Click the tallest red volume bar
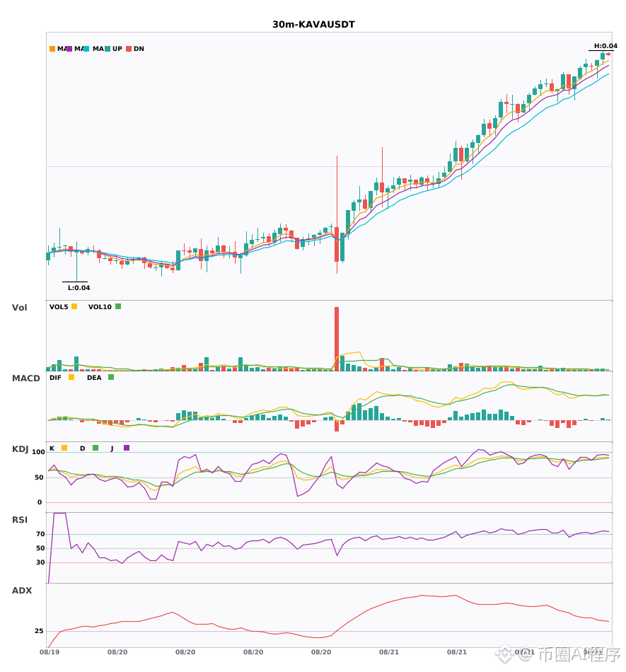626x672 pixels. pyautogui.click(x=337, y=339)
